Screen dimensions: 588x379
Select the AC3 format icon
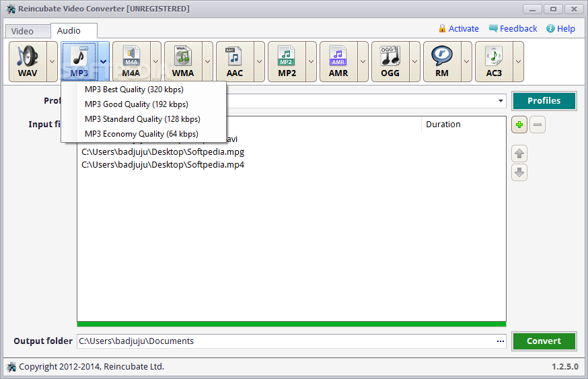point(494,61)
